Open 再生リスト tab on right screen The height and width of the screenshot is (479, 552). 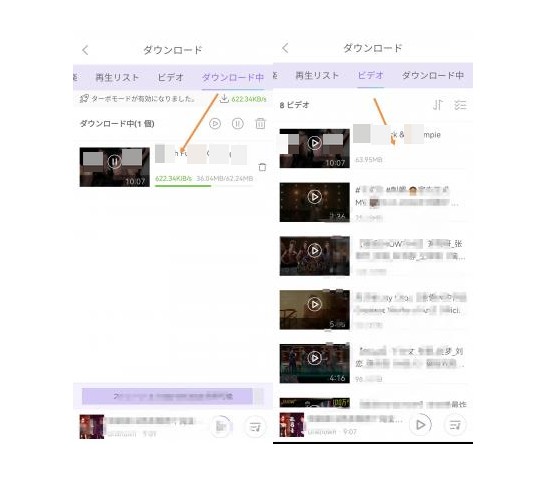[317, 75]
